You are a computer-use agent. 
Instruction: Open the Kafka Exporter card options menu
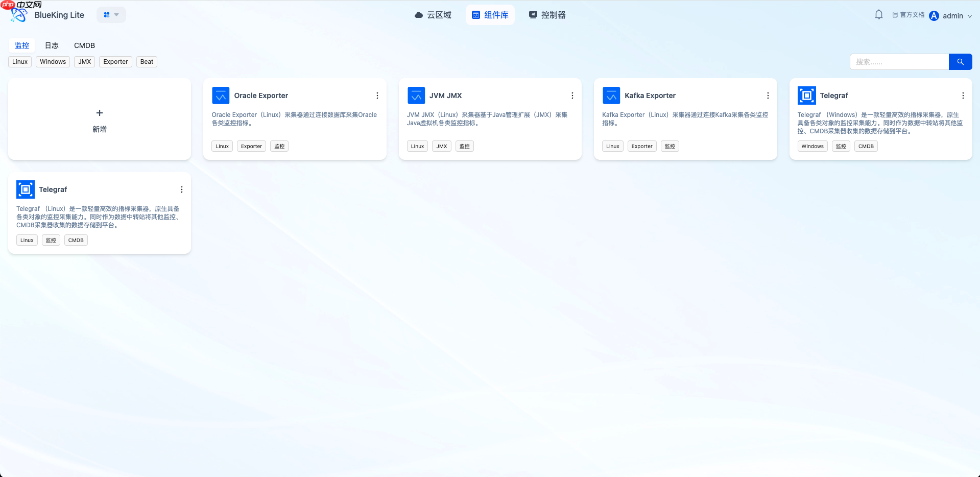(x=768, y=95)
